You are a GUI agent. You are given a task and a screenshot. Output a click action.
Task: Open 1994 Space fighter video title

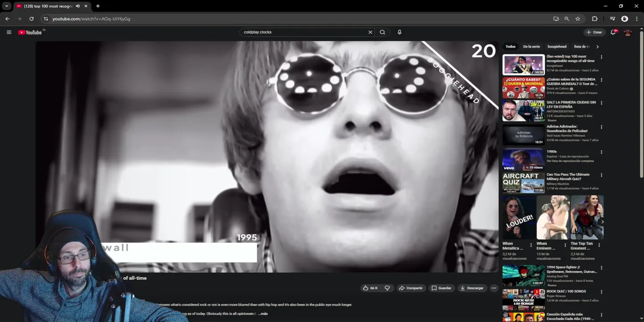click(x=572, y=269)
